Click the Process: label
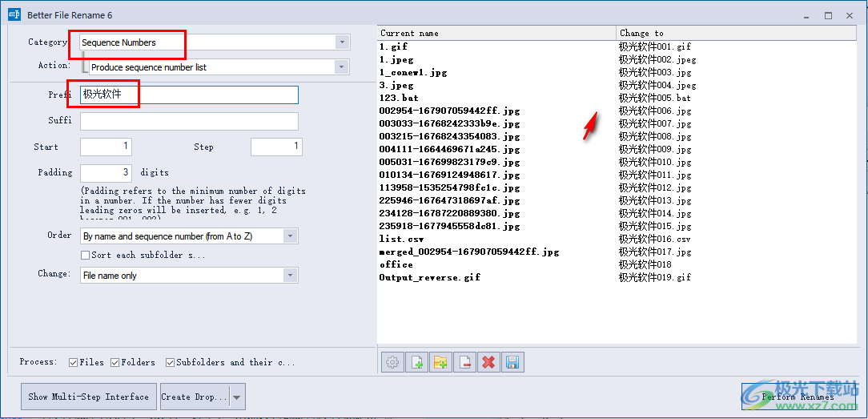 click(x=38, y=362)
